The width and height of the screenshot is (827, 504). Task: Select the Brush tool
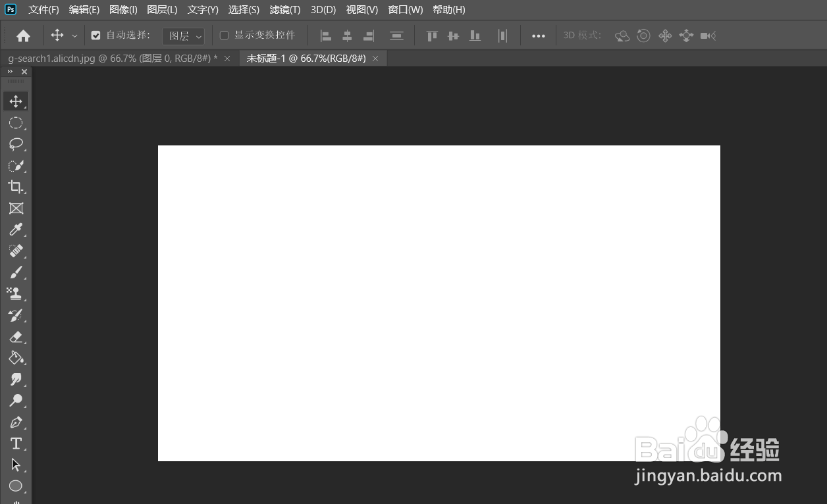click(16, 272)
